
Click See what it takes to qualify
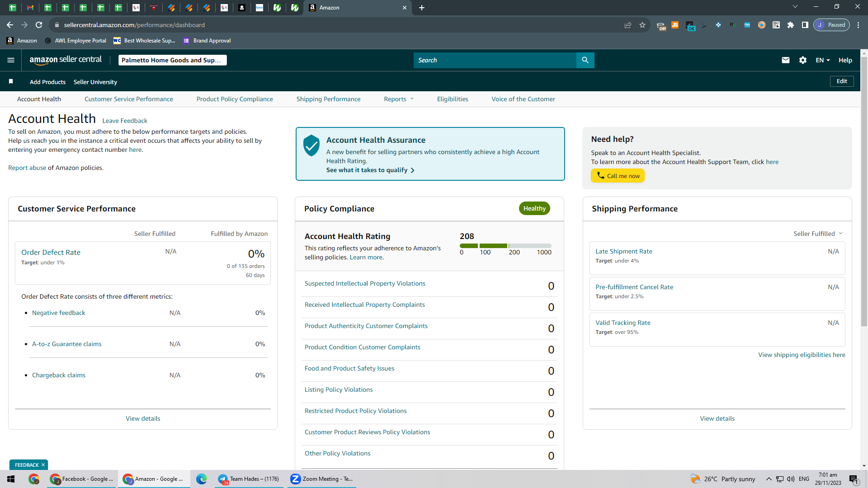370,170
